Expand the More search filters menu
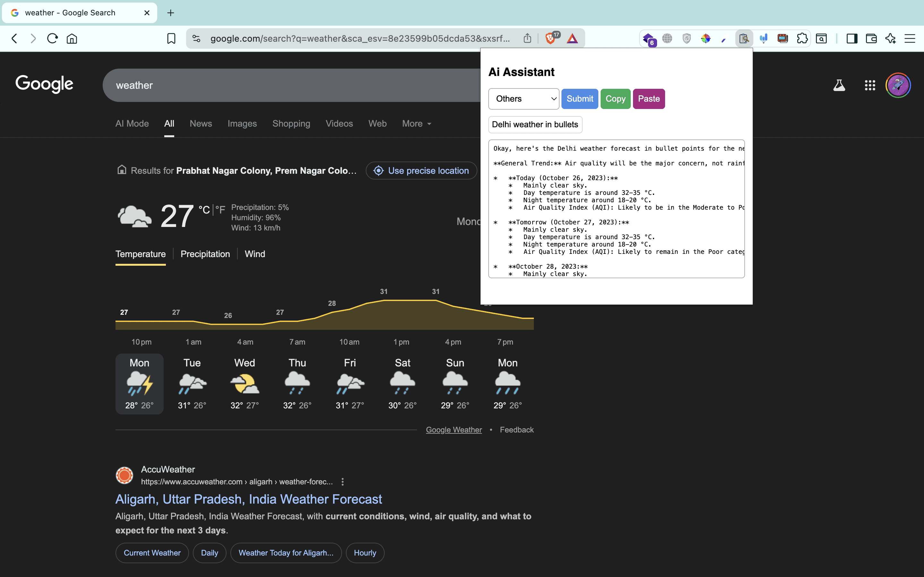The height and width of the screenshot is (577, 924). click(x=416, y=124)
